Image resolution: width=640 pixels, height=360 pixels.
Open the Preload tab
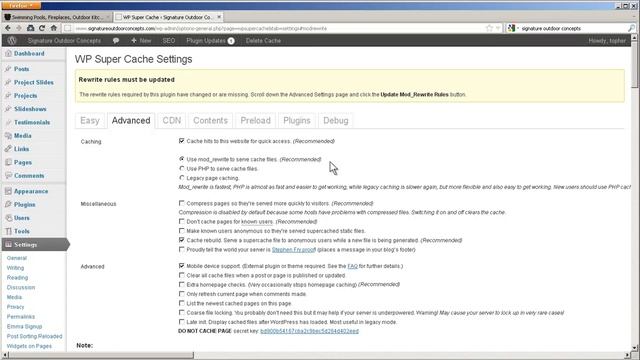click(256, 120)
